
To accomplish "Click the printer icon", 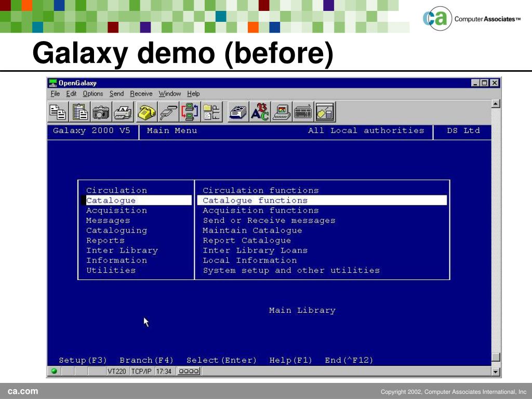I will tap(122, 112).
